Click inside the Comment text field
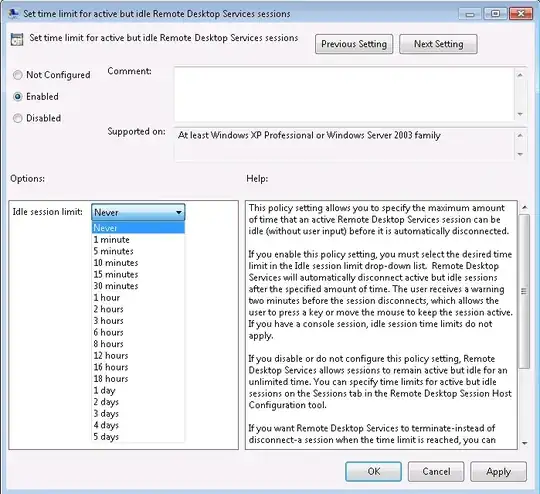This screenshot has width=540, height=494. coord(344,94)
